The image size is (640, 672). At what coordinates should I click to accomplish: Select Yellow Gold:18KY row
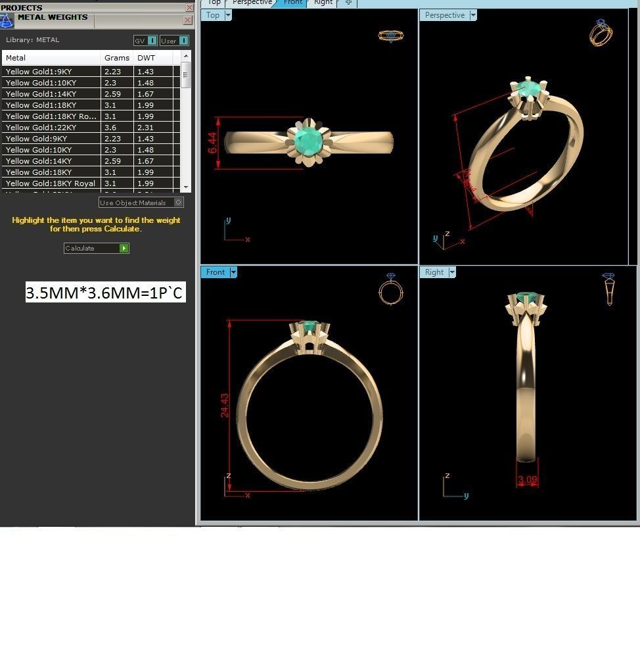coord(91,172)
